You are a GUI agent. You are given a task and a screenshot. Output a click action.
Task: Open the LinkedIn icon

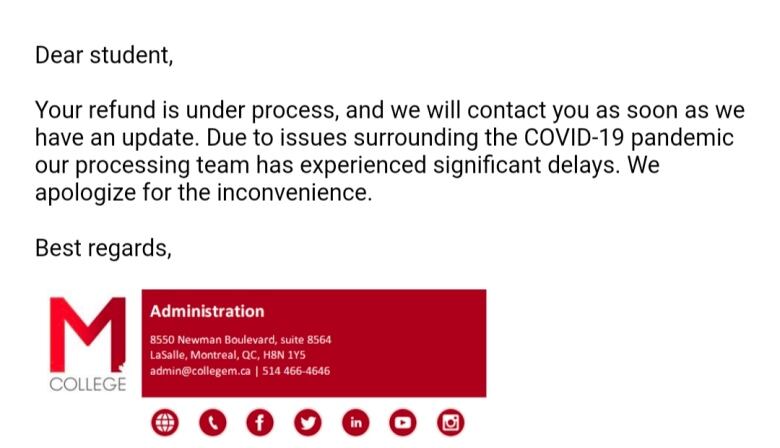tap(355, 423)
